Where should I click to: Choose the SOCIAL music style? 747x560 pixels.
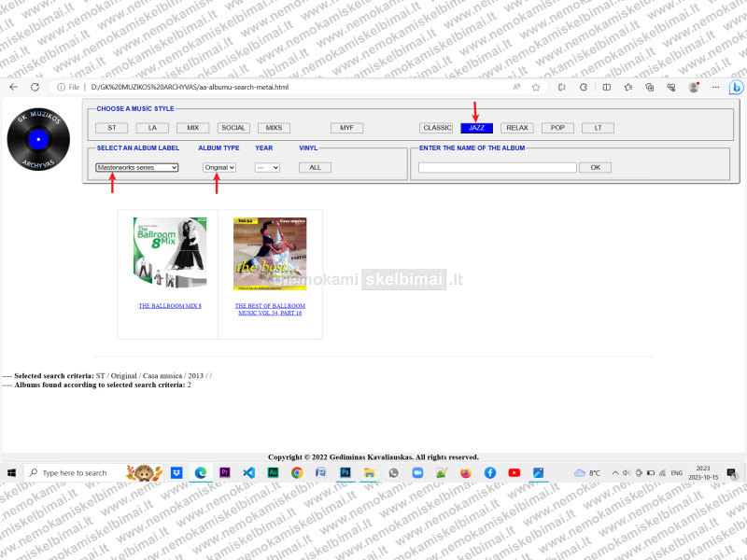coord(233,128)
